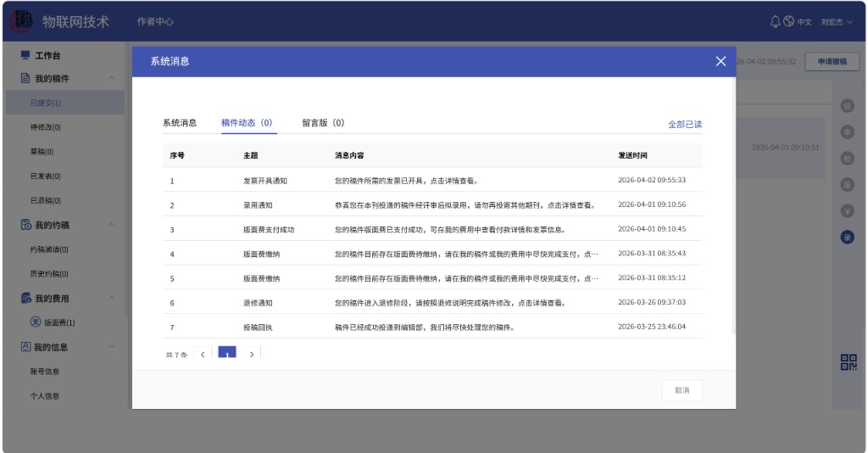Click the 工作台 monitor icon in sidebar

[25, 56]
